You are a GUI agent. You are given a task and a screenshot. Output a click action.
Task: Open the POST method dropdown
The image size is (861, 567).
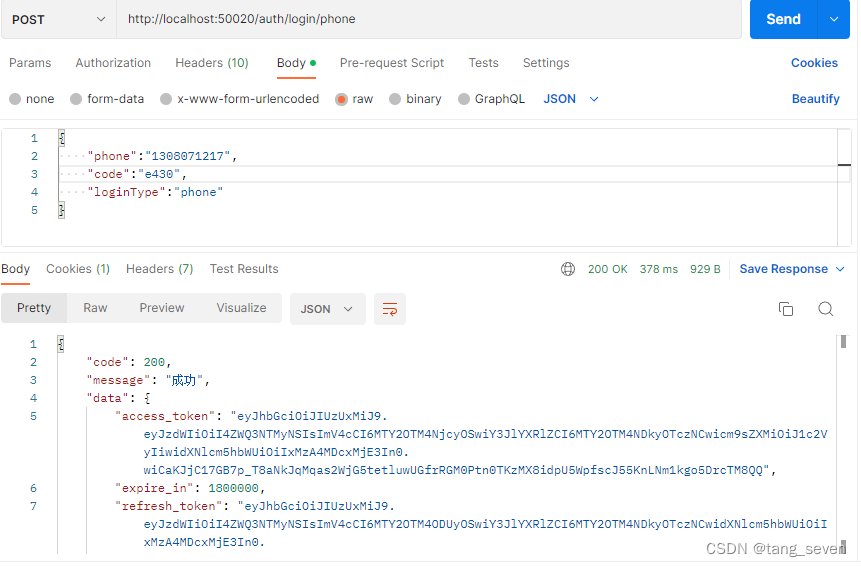tap(59, 19)
